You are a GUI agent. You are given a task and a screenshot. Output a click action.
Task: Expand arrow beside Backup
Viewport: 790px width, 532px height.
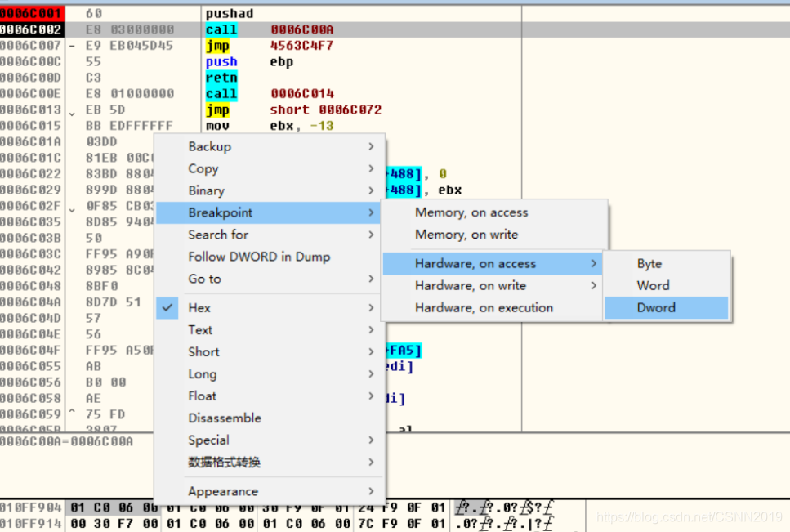(x=372, y=146)
